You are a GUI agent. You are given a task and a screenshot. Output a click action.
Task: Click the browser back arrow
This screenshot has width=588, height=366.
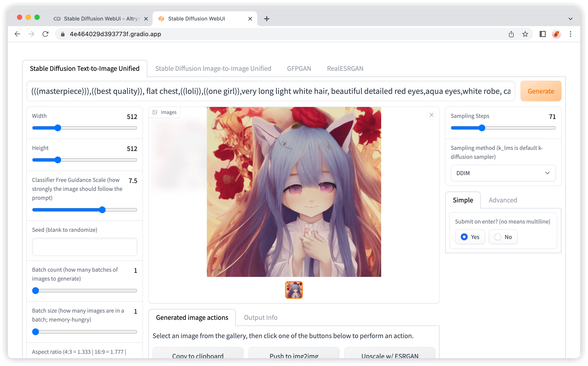[17, 34]
